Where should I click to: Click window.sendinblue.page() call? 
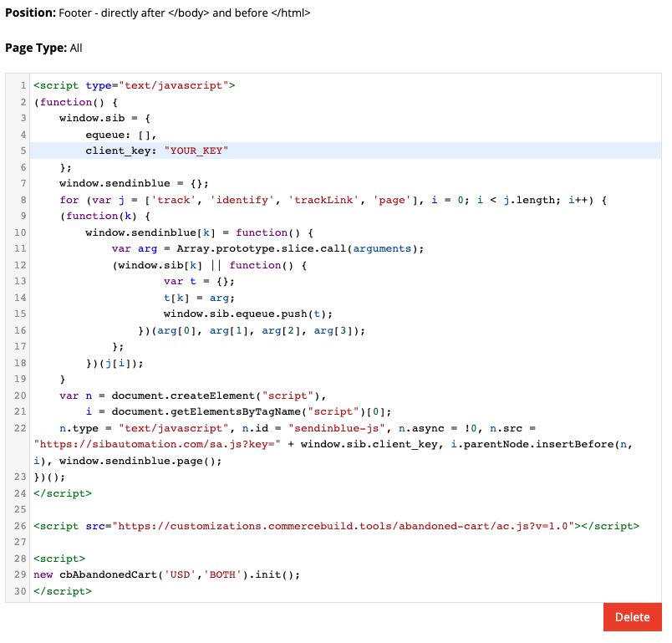coord(140,462)
